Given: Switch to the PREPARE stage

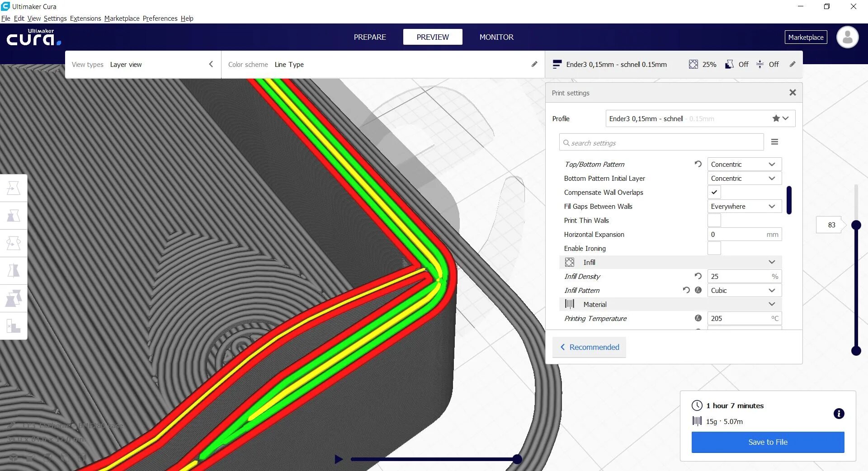Looking at the screenshot, I should 370,37.
